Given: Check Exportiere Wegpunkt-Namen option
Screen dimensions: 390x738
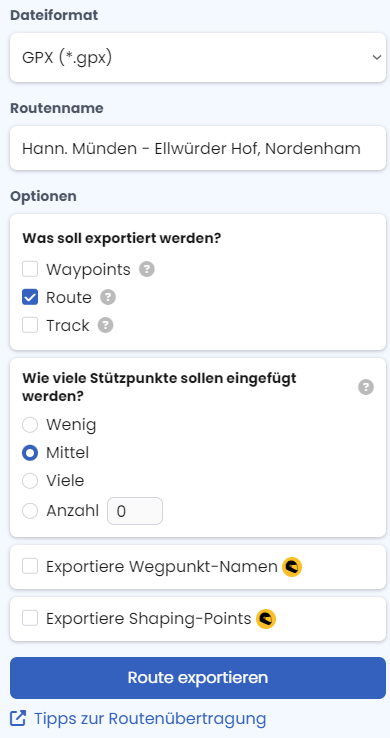Looking at the screenshot, I should (30, 567).
